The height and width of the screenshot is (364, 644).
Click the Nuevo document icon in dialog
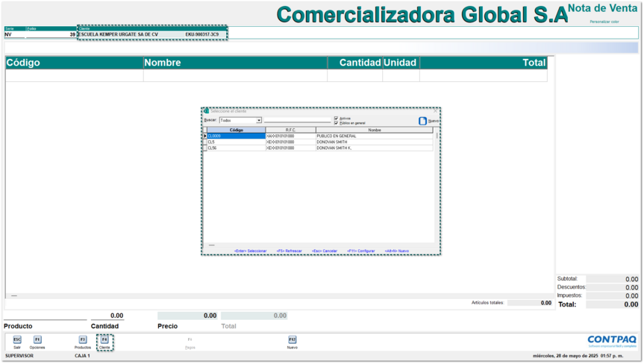(x=423, y=121)
